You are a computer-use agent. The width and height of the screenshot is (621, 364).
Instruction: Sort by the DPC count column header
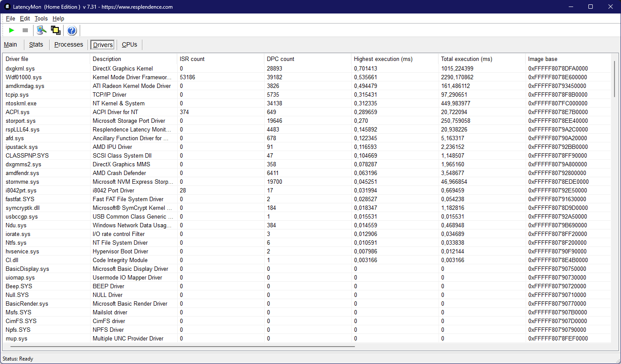280,59
